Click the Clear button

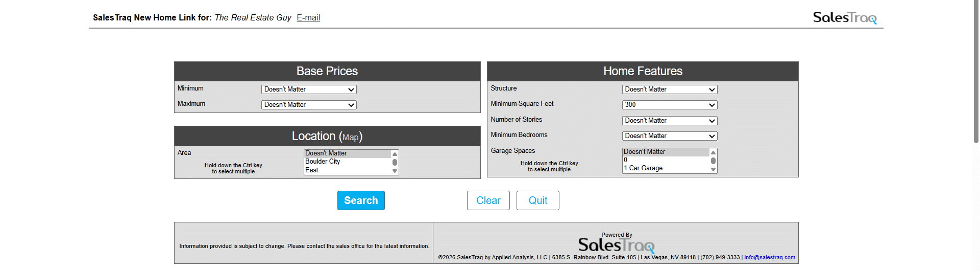click(x=488, y=200)
